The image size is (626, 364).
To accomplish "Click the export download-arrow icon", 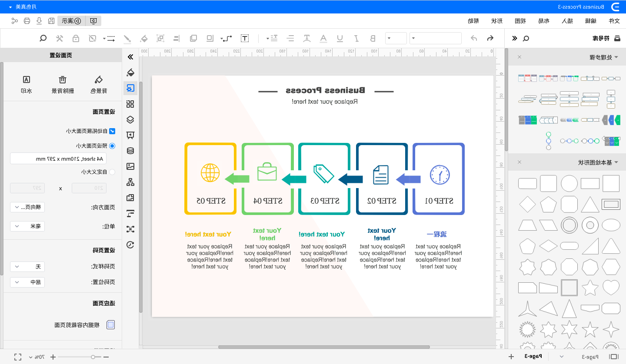I will [x=39, y=21].
